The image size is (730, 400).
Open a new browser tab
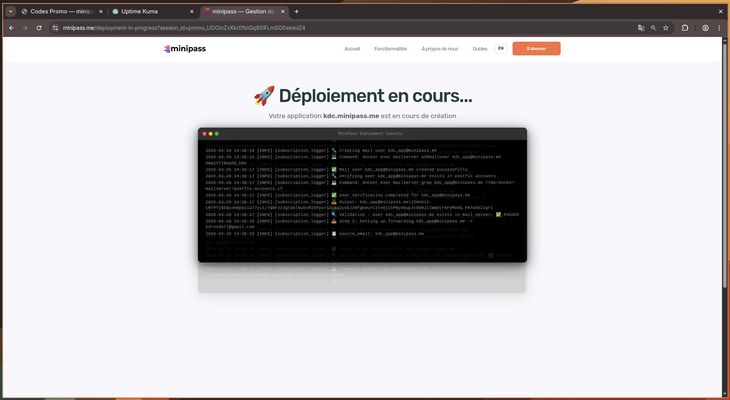297,12
